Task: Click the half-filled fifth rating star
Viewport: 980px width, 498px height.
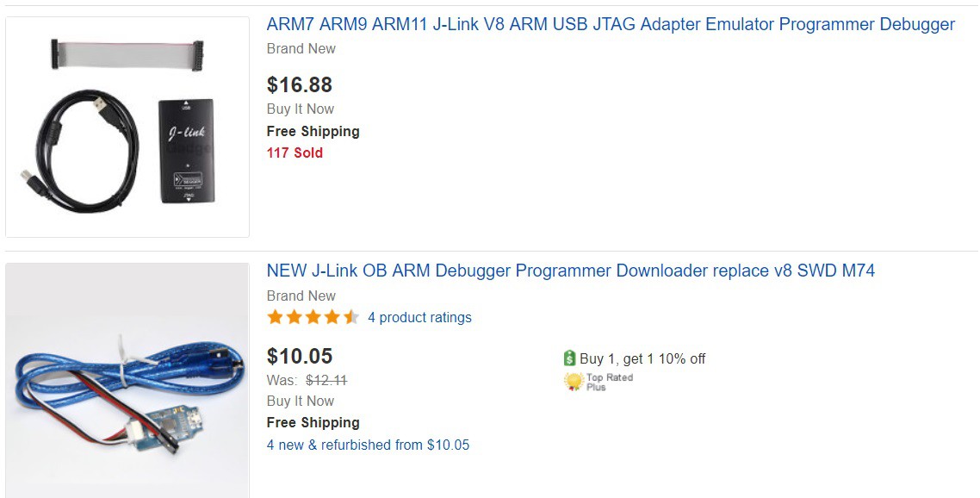Action: (x=352, y=317)
